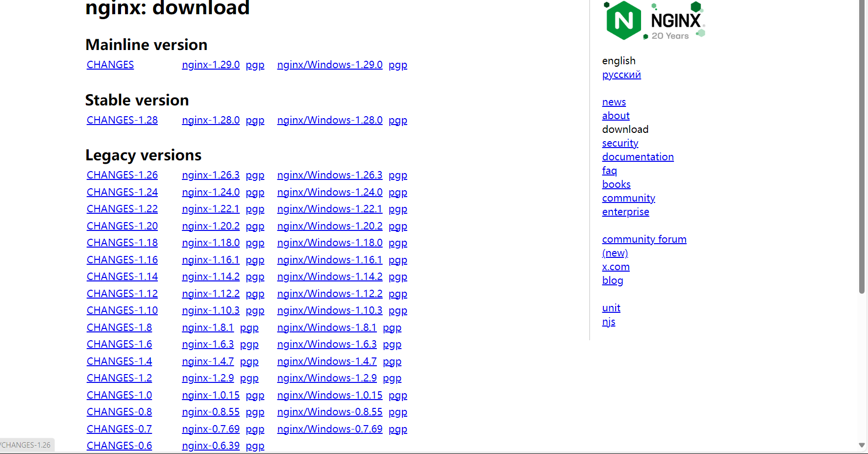868x454 pixels.
Task: Open CHANGES-1.6 changelog
Action: 119,344
